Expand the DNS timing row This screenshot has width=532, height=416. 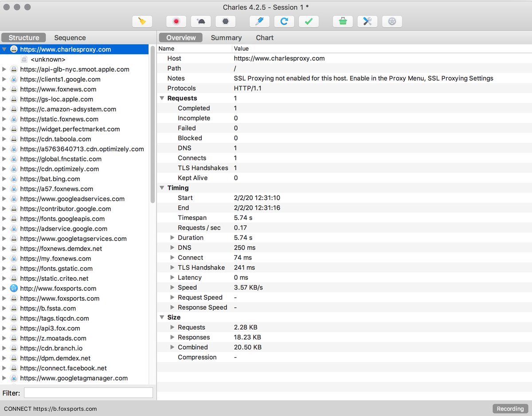coord(173,247)
